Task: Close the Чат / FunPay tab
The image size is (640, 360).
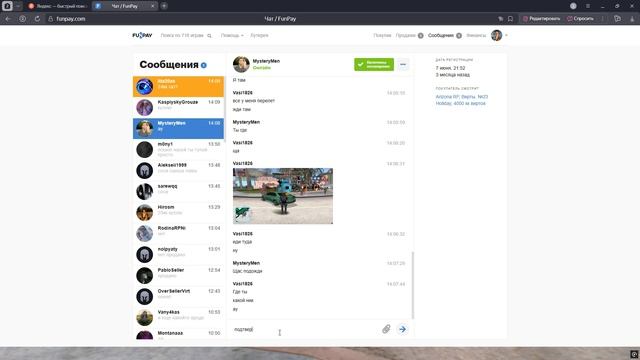Action: pos(153,6)
